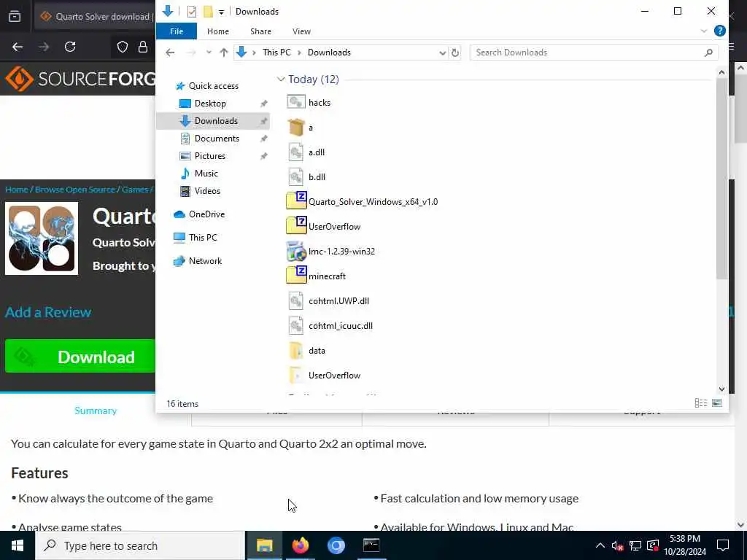Click the Explorer scrollbar down arrow
Screen dimensions: 747x560
[721, 389]
